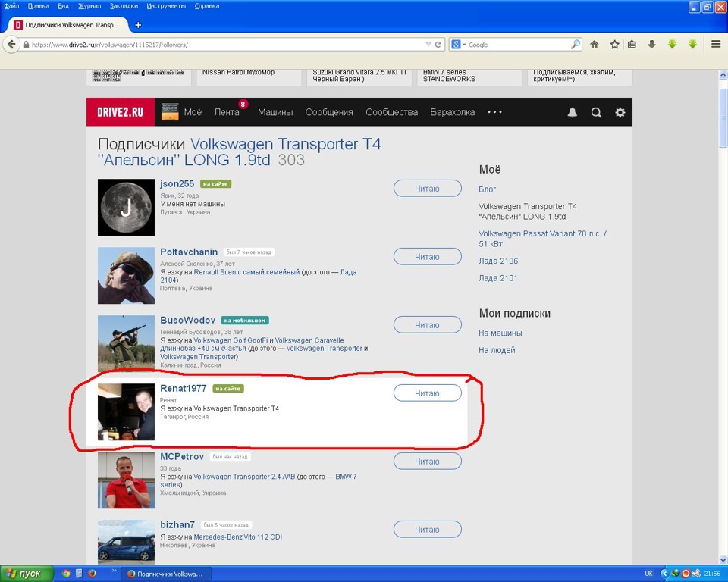Screen dimensions: 728x582
Task: Open json255 profile name link
Action: (x=177, y=184)
